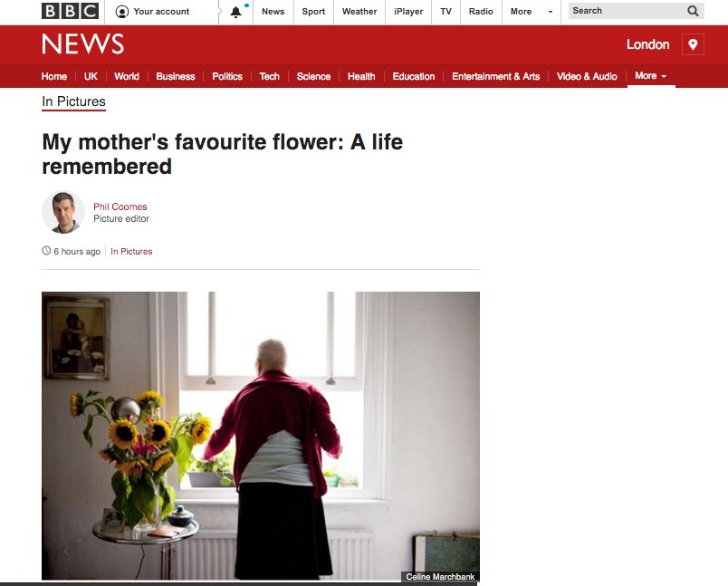Viewport: 728px width, 586px height.
Task: Open the London location selector
Action: (x=647, y=44)
